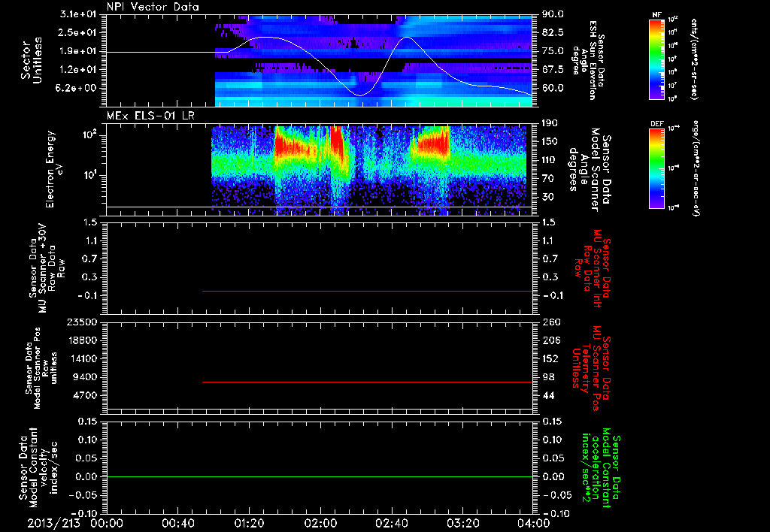Click the "150" scanner angle tick
The height and width of the screenshot is (532, 770).
coord(550,141)
